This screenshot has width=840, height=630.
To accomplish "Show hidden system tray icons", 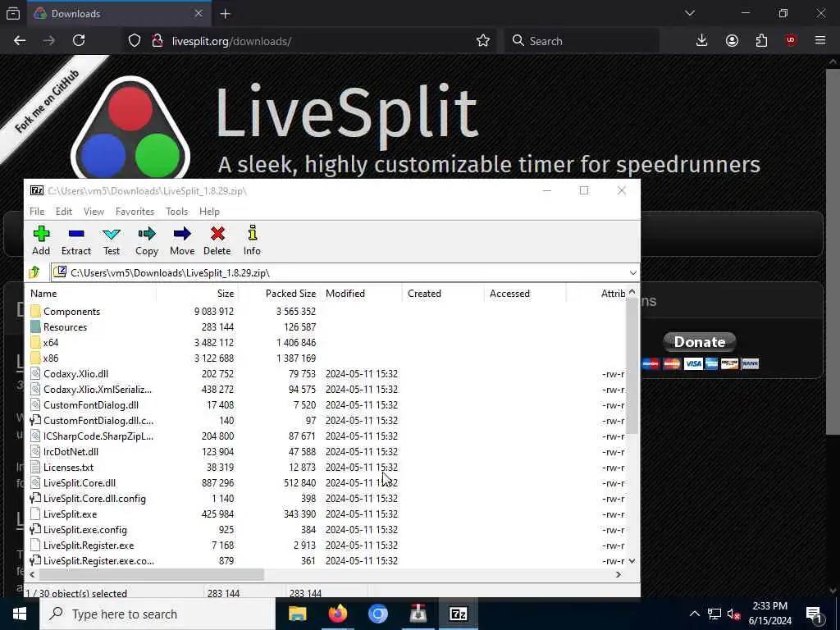I will (694, 614).
